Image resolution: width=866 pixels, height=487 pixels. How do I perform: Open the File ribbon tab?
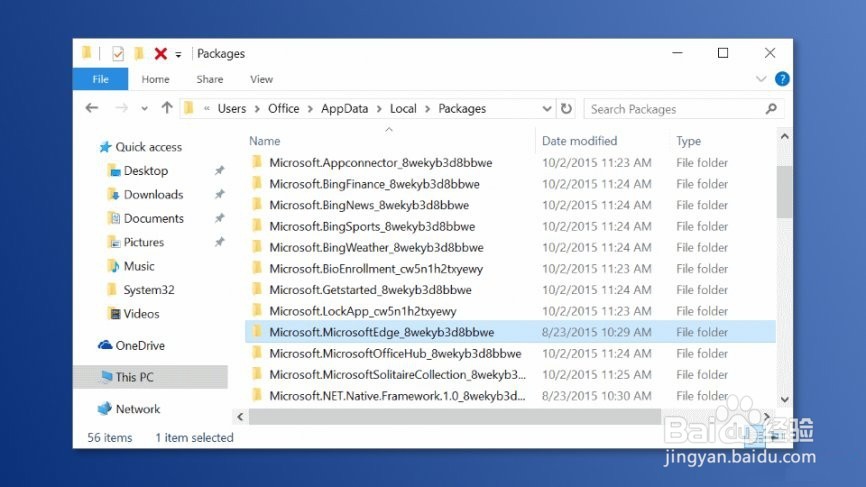point(101,79)
